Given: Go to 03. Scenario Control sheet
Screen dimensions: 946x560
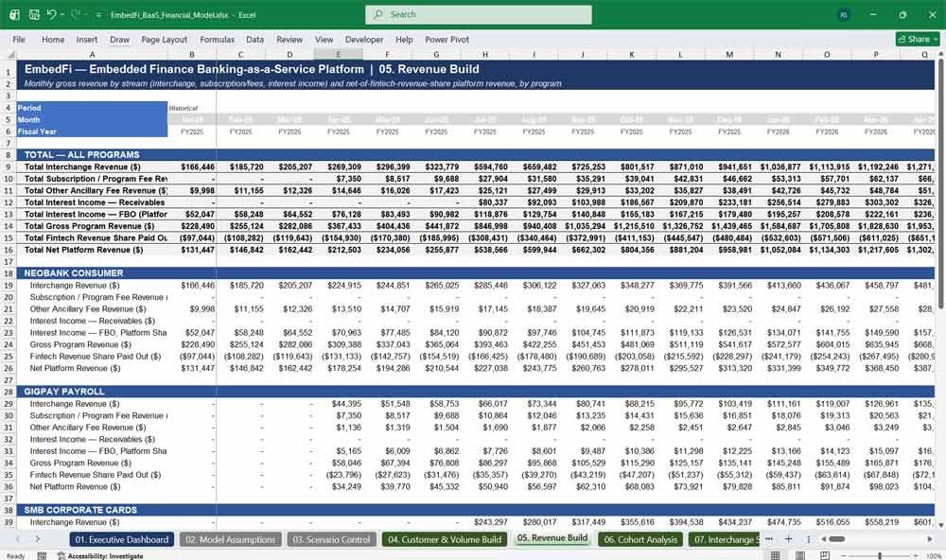Looking at the screenshot, I should pos(331,539).
